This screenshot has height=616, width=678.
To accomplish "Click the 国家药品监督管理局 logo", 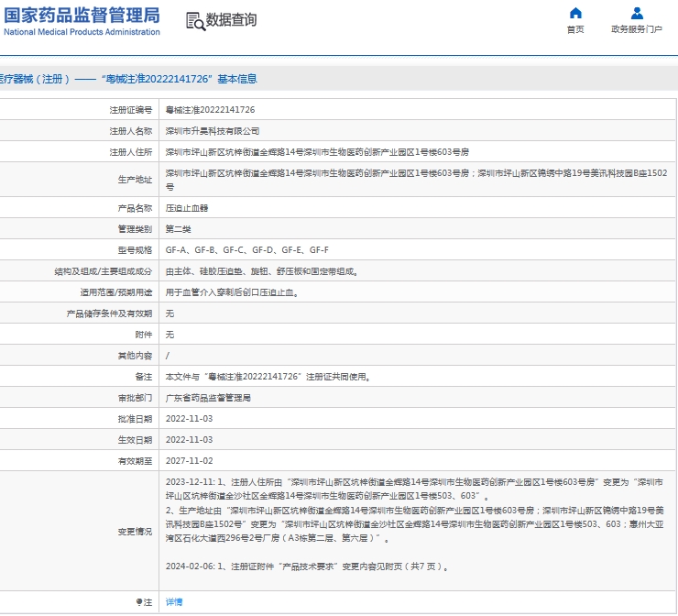I will pyautogui.click(x=82, y=21).
